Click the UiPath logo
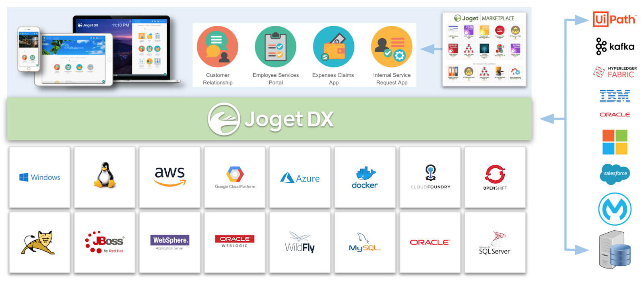The height and width of the screenshot is (283, 644). click(614, 19)
